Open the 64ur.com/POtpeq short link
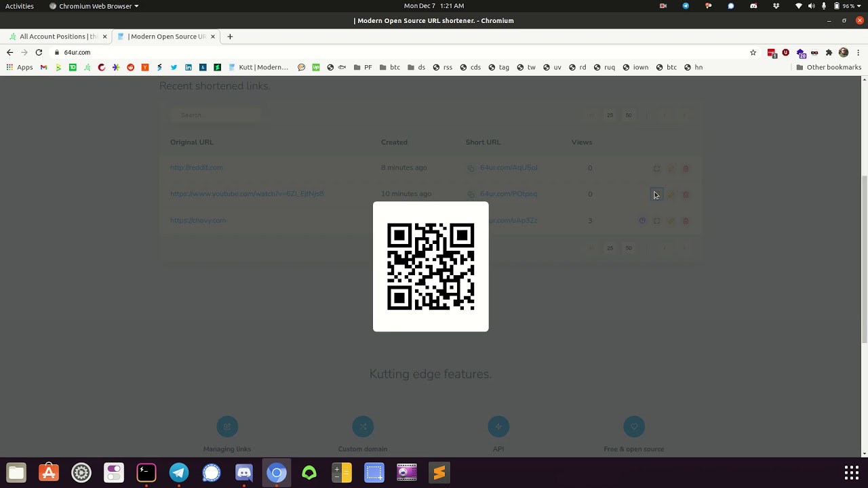This screenshot has width=868, height=488. [x=509, y=194]
